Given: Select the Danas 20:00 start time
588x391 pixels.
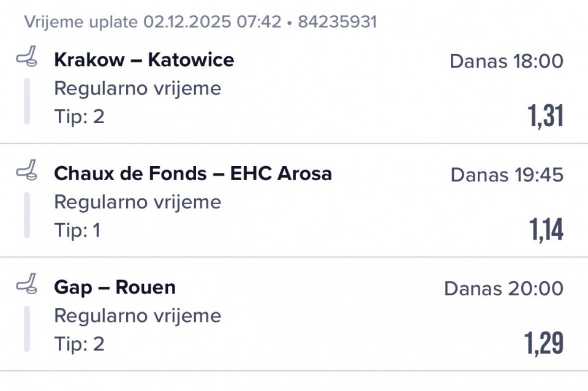Looking at the screenshot, I should 503,288.
